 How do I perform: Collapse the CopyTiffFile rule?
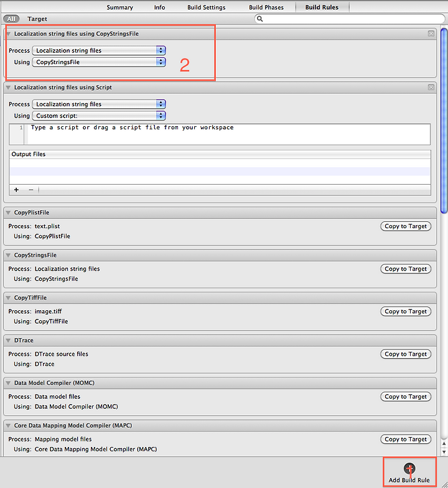(9, 298)
